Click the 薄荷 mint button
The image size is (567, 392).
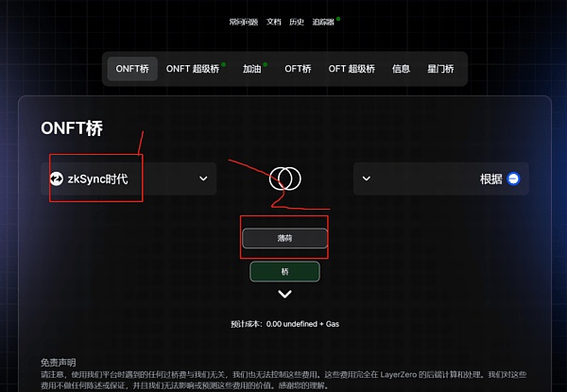click(285, 238)
